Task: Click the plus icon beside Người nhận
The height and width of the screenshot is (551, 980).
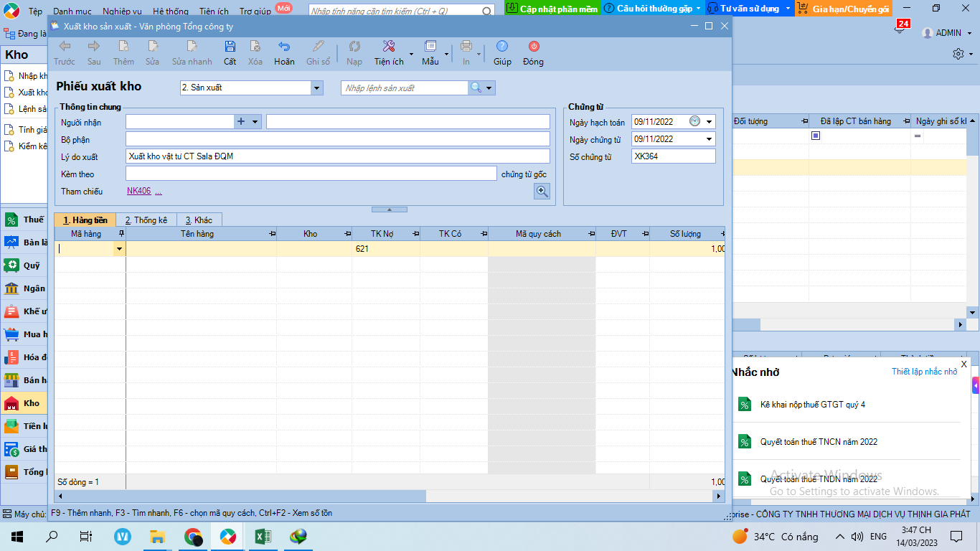Action: 241,122
